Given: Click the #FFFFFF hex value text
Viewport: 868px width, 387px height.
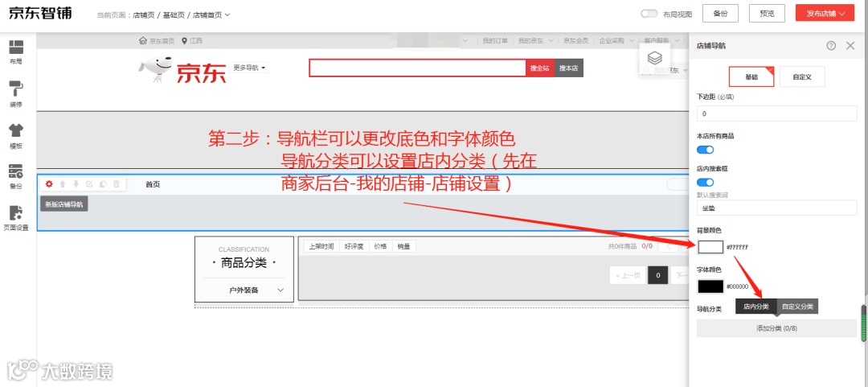Looking at the screenshot, I should click(737, 247).
